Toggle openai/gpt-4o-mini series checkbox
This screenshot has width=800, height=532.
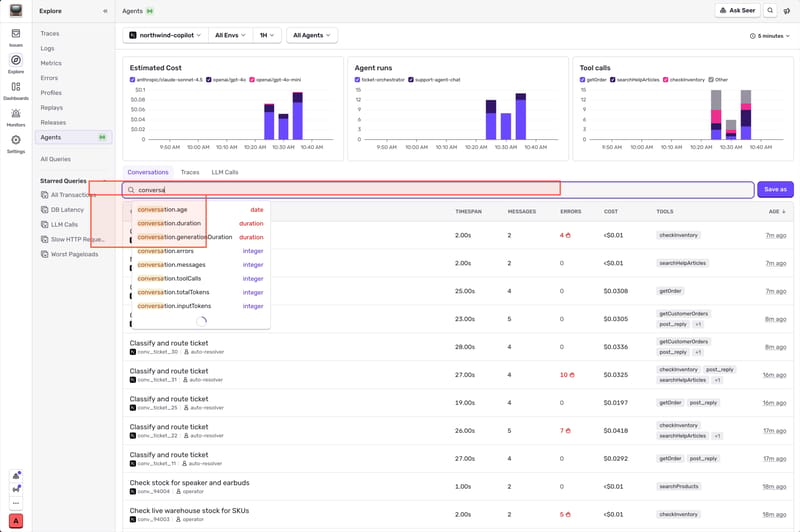(252, 80)
